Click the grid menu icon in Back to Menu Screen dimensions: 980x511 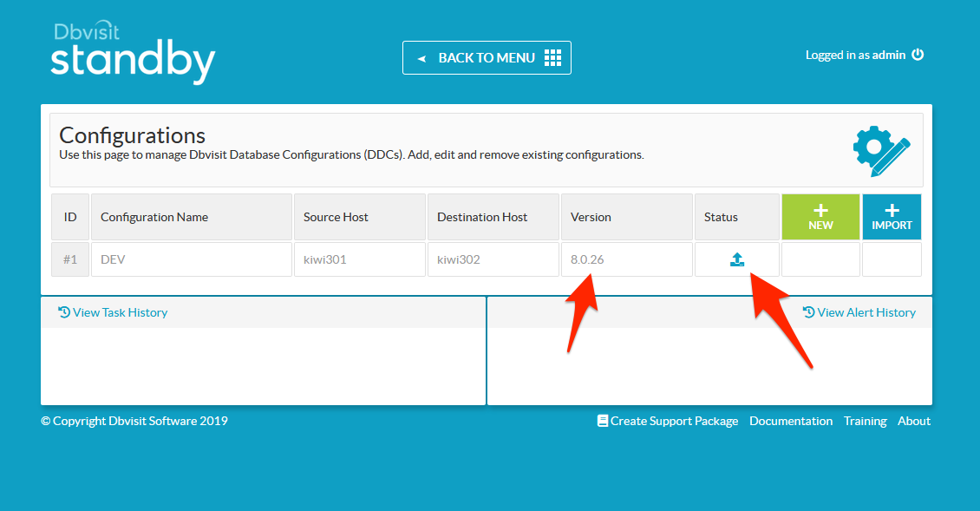pyautogui.click(x=552, y=57)
